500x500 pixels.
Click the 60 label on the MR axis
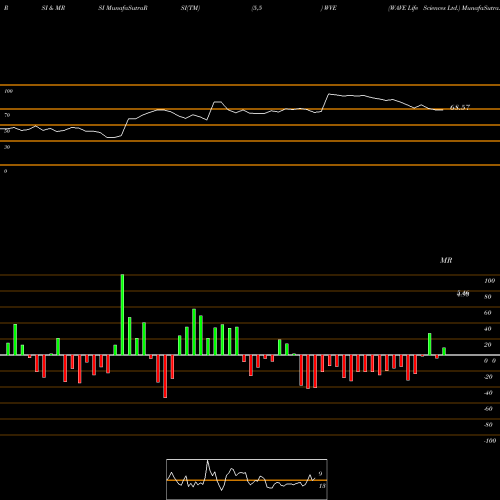click(x=488, y=313)
